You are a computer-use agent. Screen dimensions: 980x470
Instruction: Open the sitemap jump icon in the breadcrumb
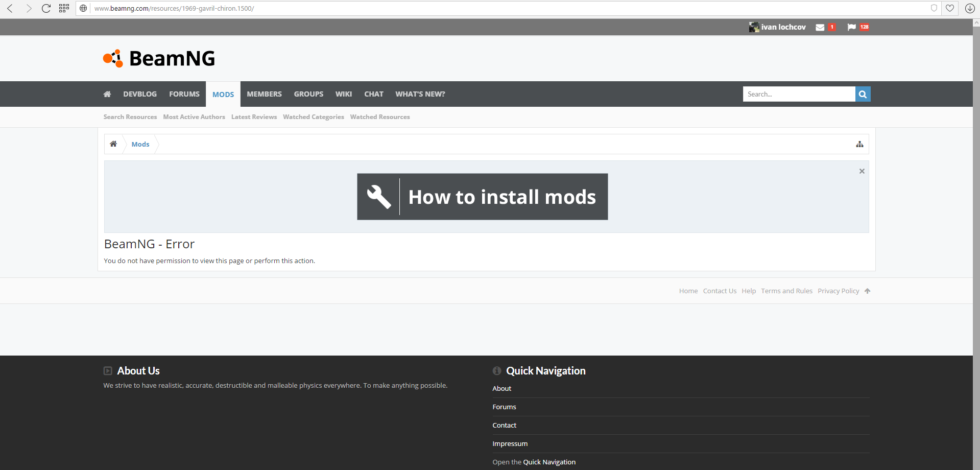pos(860,144)
